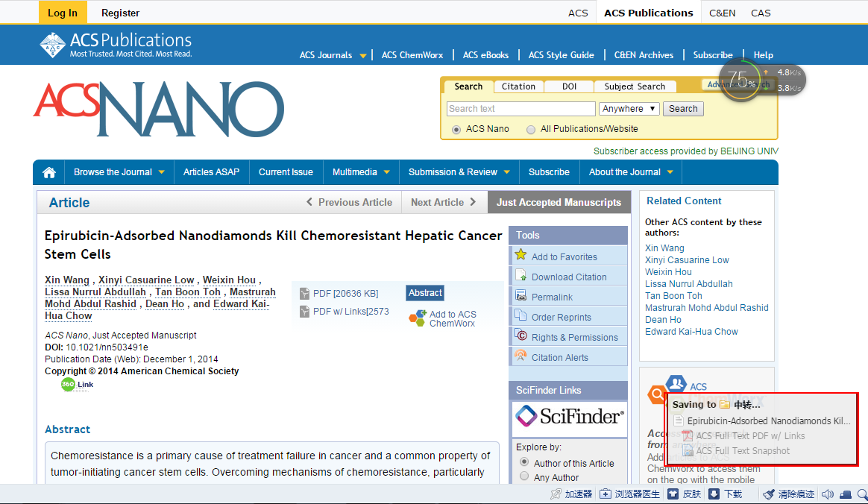
Task: Click the 下载 download icon in status bar
Action: coord(714,494)
